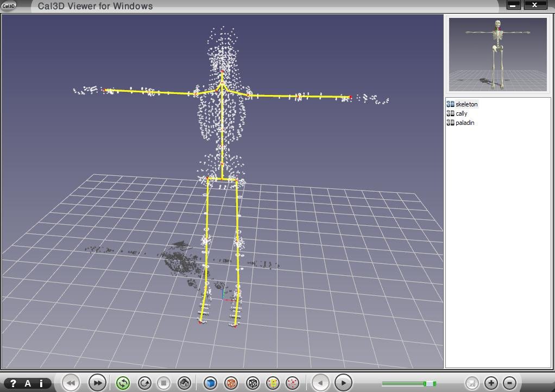555x392 pixels.
Task: Toggle the red point cloud display
Action: click(x=292, y=383)
